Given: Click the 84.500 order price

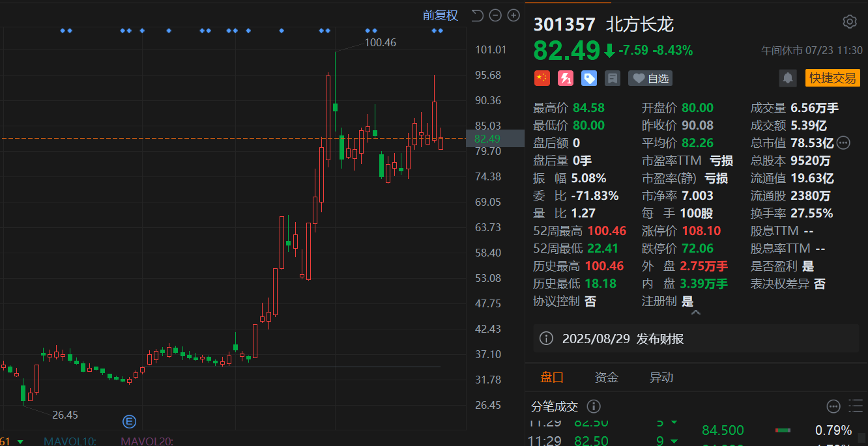Looking at the screenshot, I should click(x=723, y=430).
